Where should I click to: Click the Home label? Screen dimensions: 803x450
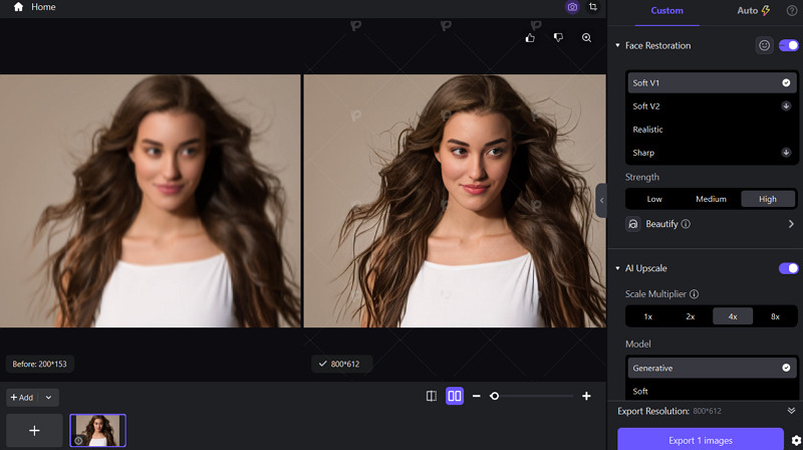pyautogui.click(x=43, y=7)
